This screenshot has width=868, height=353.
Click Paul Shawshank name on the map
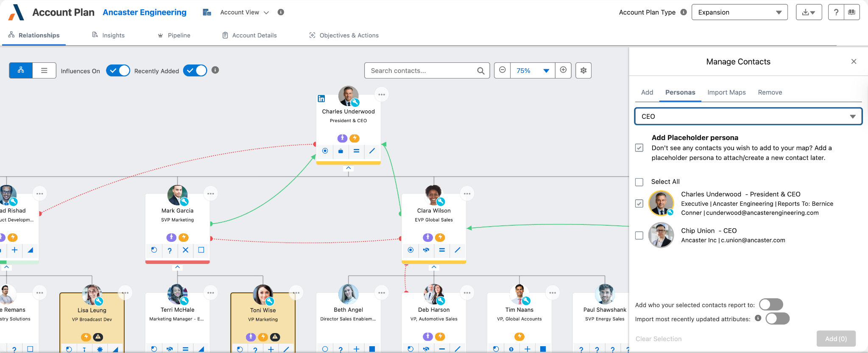pos(605,310)
